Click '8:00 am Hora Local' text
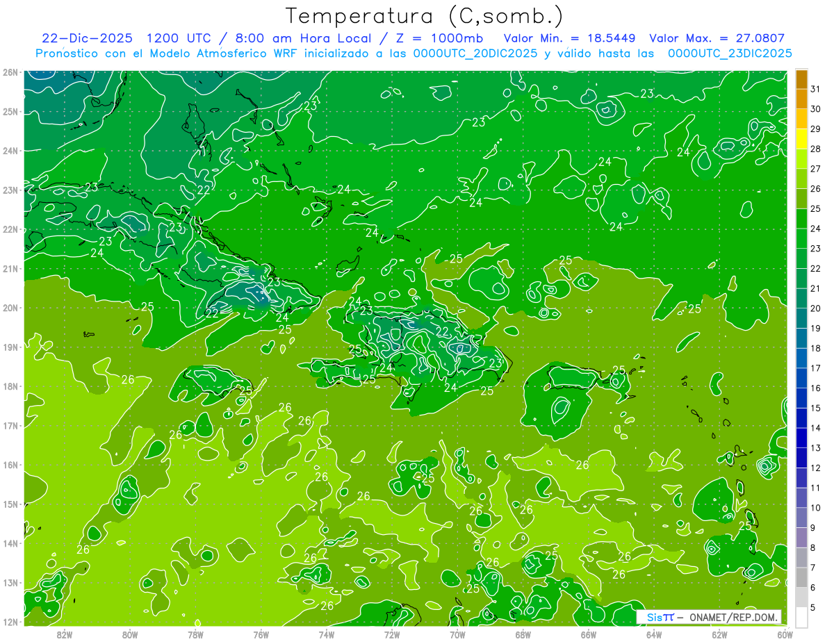 point(304,38)
